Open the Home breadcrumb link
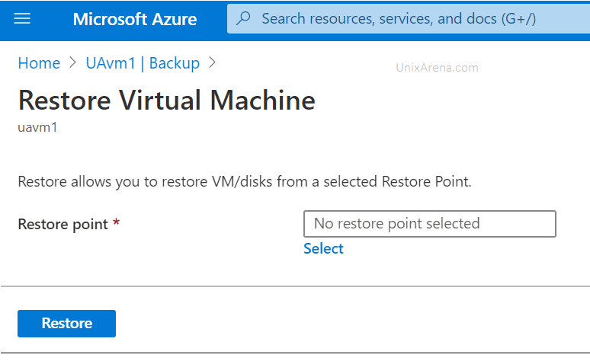This screenshot has height=364, width=590. point(39,63)
